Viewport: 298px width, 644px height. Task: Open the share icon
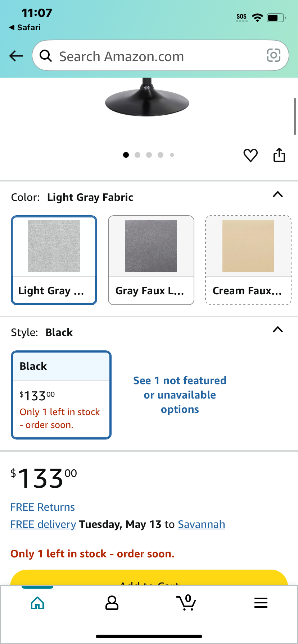[279, 155]
